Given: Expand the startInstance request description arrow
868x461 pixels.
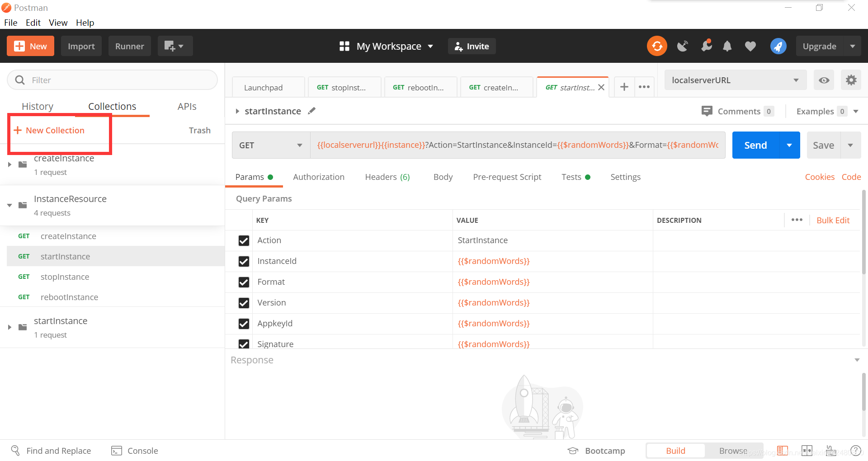Looking at the screenshot, I should pyautogui.click(x=237, y=111).
